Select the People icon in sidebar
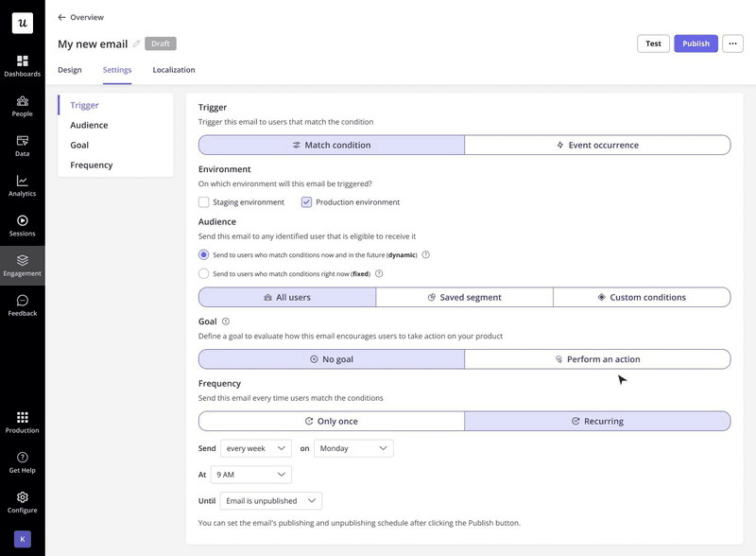Viewport: 756px width, 556px height. [21, 107]
